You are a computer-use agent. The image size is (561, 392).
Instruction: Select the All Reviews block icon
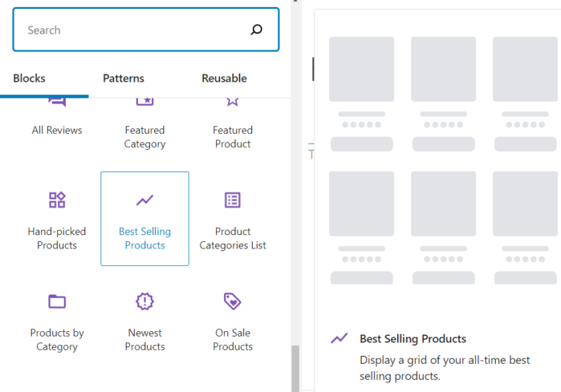(57, 102)
